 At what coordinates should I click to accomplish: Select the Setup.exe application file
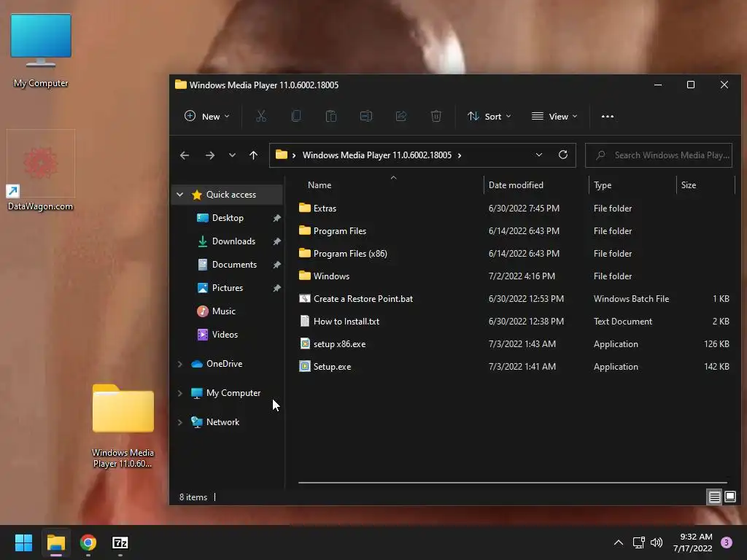332,367
